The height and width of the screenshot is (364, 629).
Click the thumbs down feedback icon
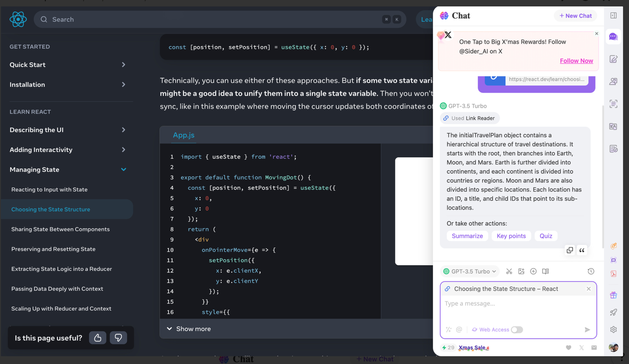click(118, 338)
